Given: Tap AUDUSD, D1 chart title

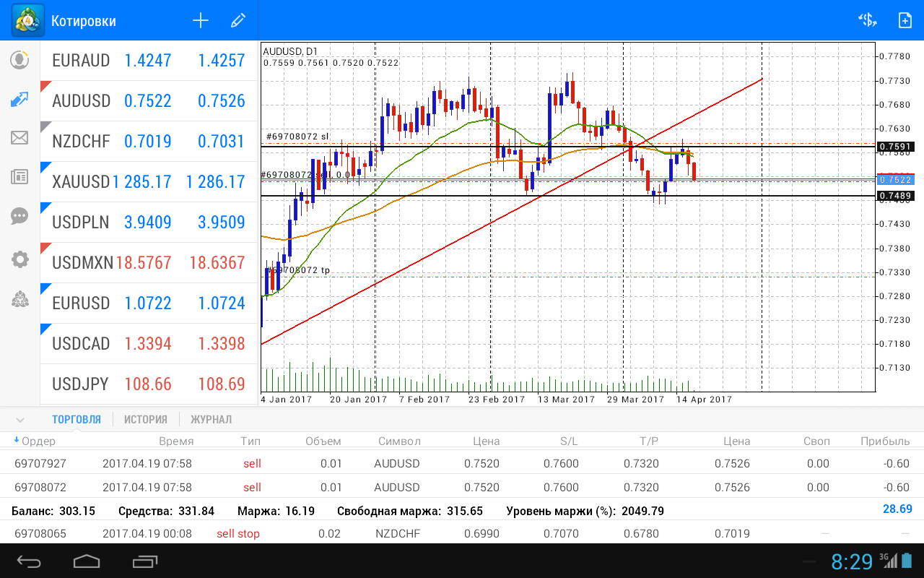Looking at the screenshot, I should click(x=290, y=51).
